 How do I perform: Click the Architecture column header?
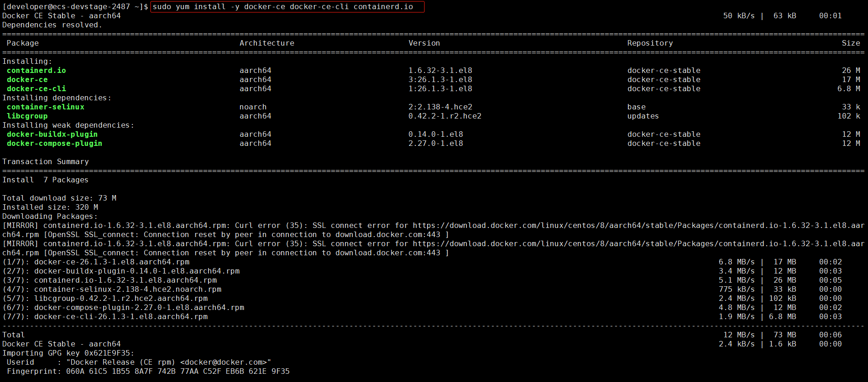click(267, 43)
